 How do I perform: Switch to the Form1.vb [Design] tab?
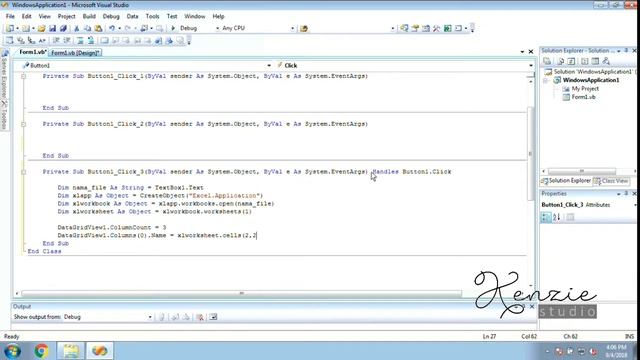pos(75,53)
